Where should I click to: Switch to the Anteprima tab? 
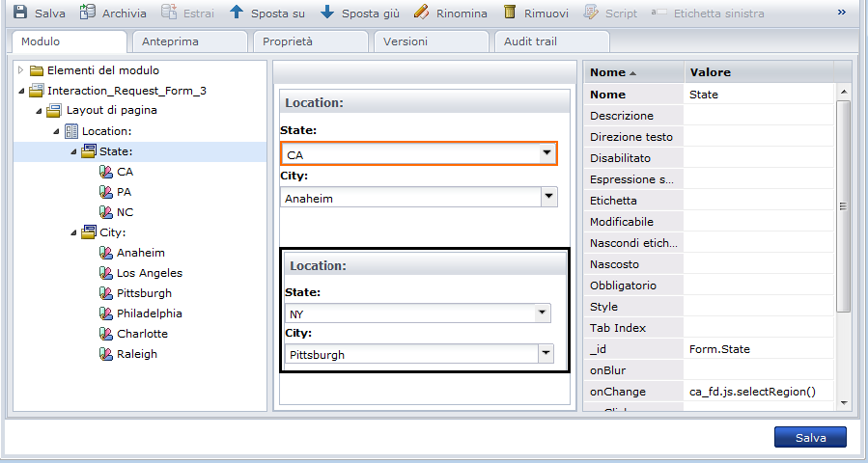(x=171, y=42)
